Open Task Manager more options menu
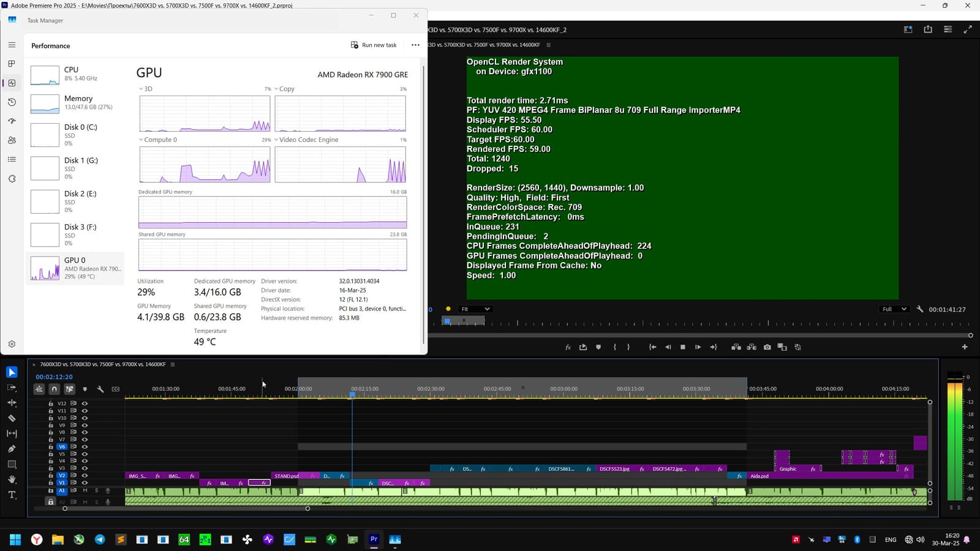The height and width of the screenshot is (551, 980). (x=415, y=45)
